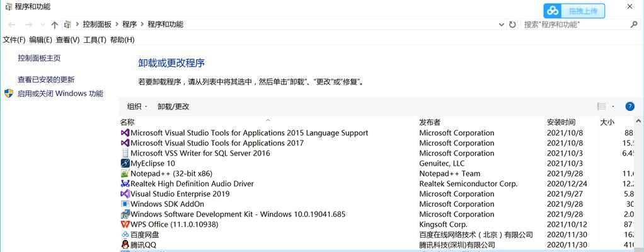This screenshot has height=252, width=644.
Task: Click the MyEclipse 10 program icon
Action: [x=125, y=163]
